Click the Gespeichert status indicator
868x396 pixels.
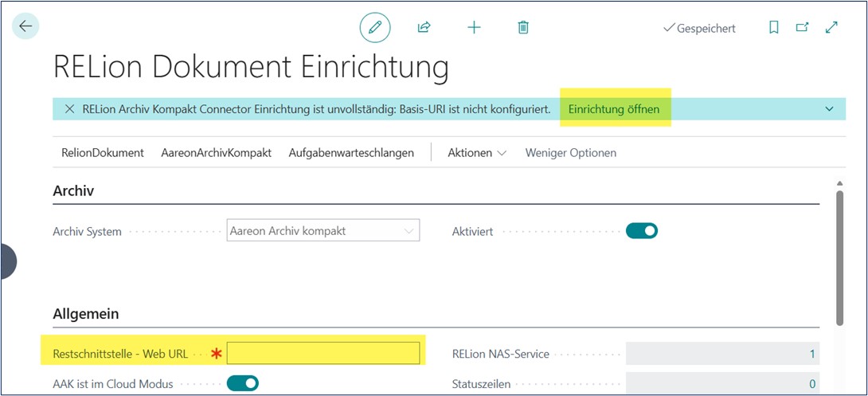[700, 28]
